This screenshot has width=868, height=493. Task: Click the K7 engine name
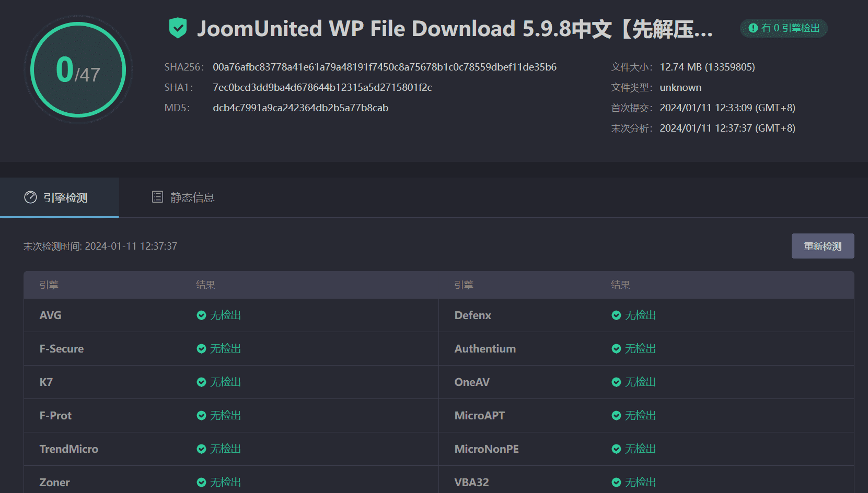tap(46, 382)
